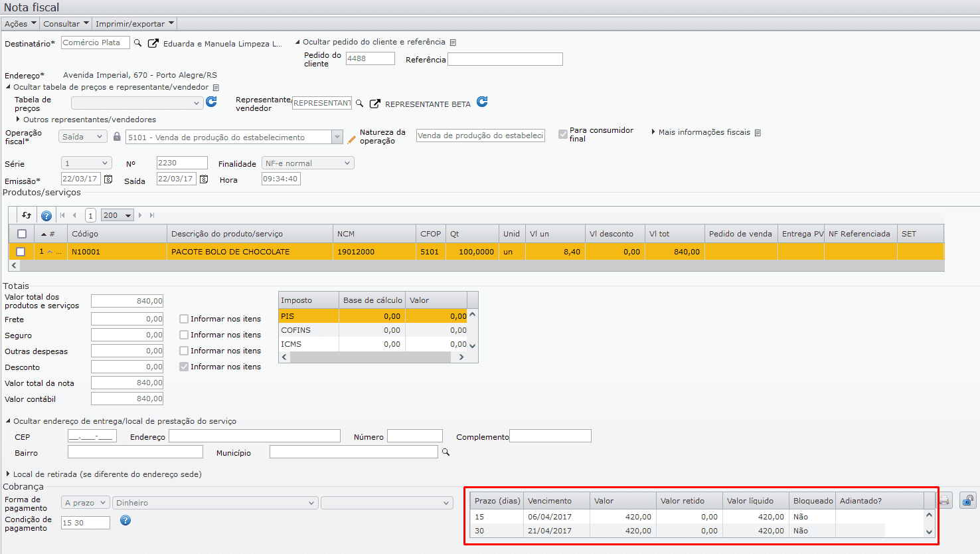Click the CEP input field
This screenshot has height=554, width=980.
click(x=92, y=436)
